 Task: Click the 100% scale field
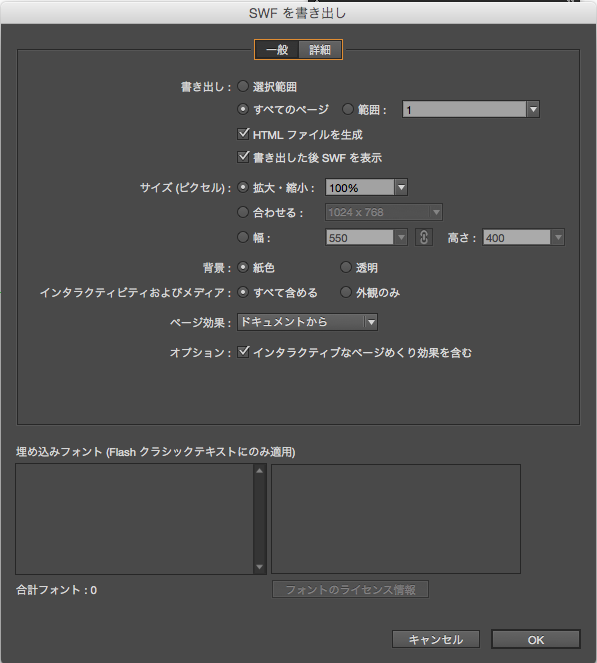[360, 187]
